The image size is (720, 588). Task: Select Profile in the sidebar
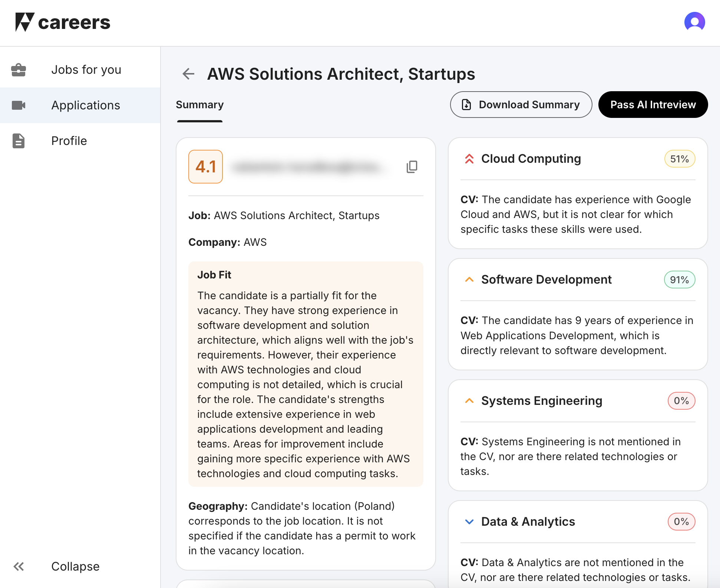[69, 141]
